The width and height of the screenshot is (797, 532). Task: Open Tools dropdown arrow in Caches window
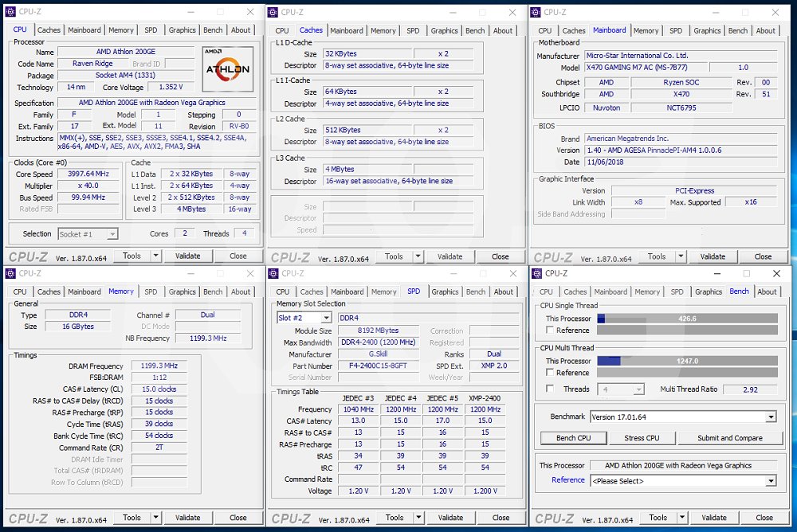tap(418, 256)
